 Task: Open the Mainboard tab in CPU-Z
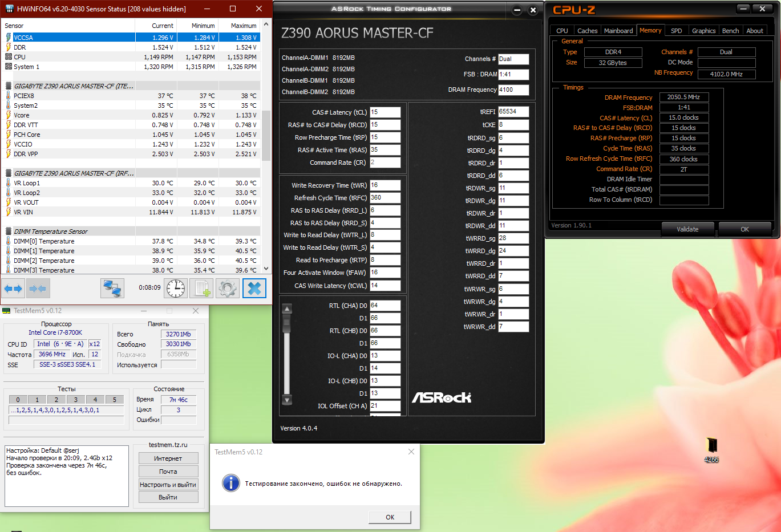(618, 31)
